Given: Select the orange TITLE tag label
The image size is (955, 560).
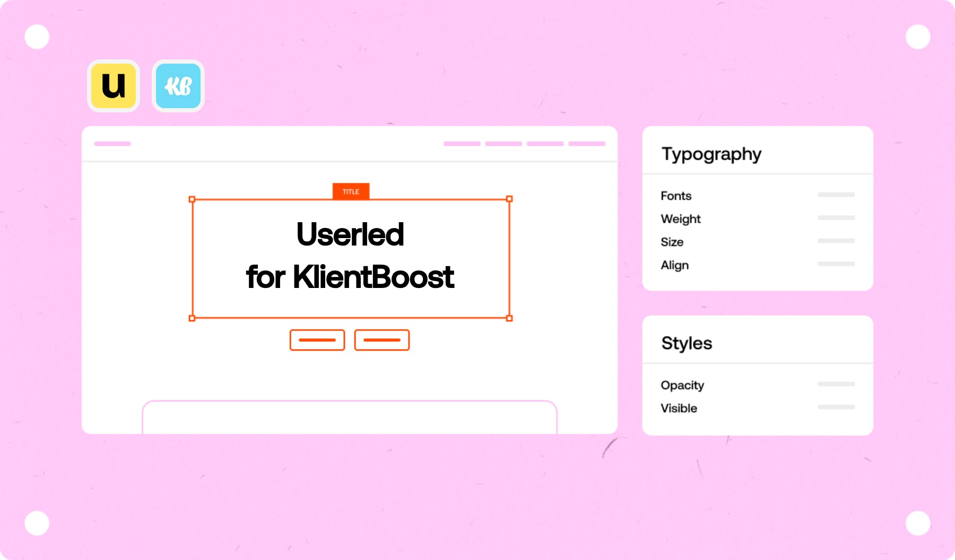Looking at the screenshot, I should (x=351, y=191).
